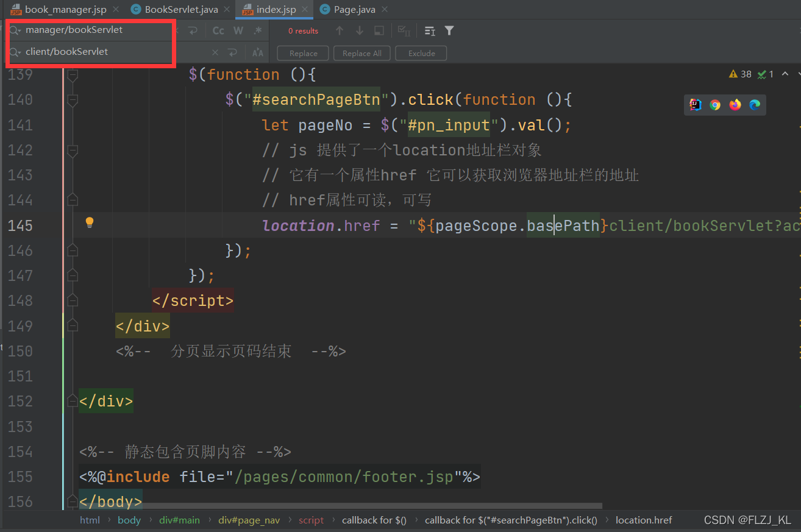This screenshot has width=801, height=532.
Task: Click the green typo checkmark indicator
Action: coord(765,74)
